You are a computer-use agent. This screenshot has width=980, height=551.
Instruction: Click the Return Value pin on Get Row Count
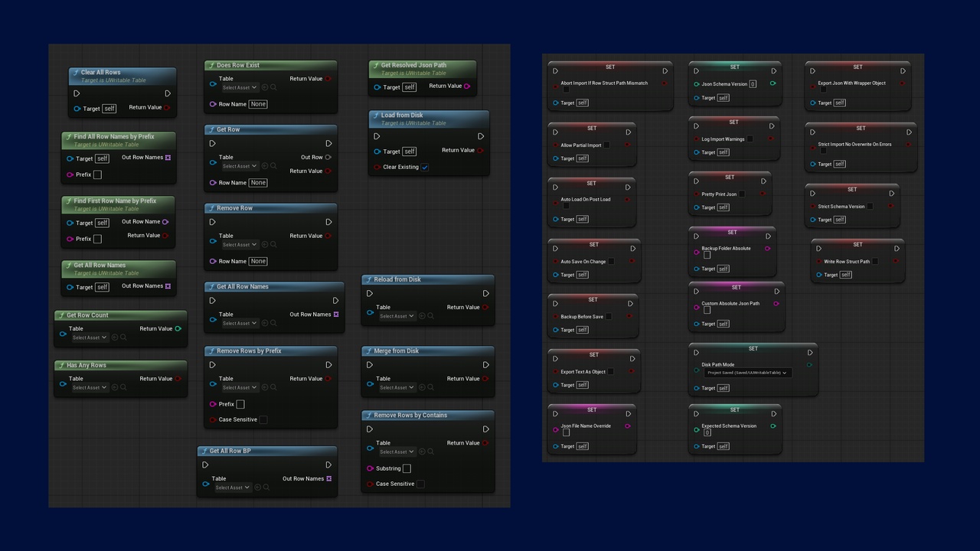(x=178, y=329)
